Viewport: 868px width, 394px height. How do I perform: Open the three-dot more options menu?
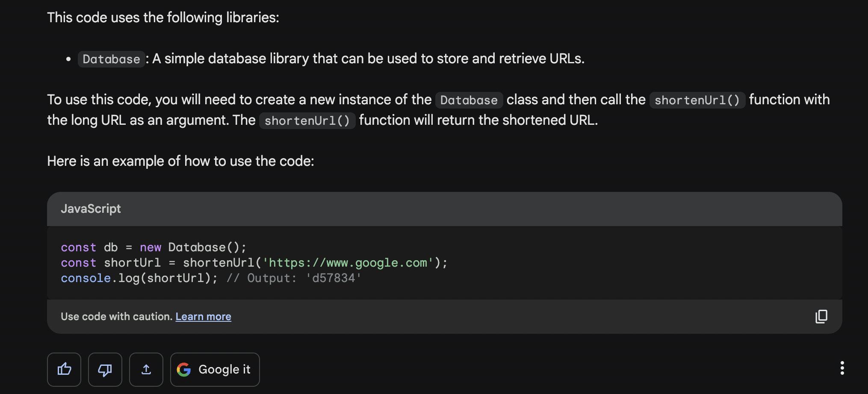[x=842, y=368]
